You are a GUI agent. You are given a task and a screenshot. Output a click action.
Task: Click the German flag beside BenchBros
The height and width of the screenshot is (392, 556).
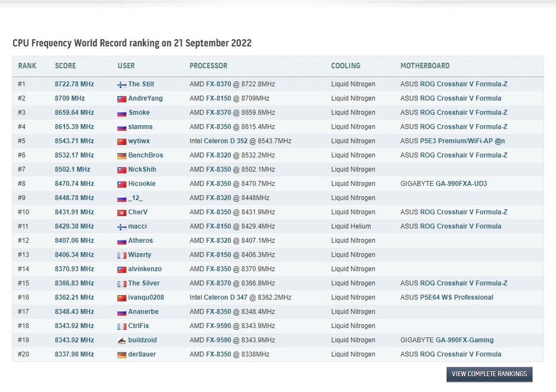coord(122,156)
